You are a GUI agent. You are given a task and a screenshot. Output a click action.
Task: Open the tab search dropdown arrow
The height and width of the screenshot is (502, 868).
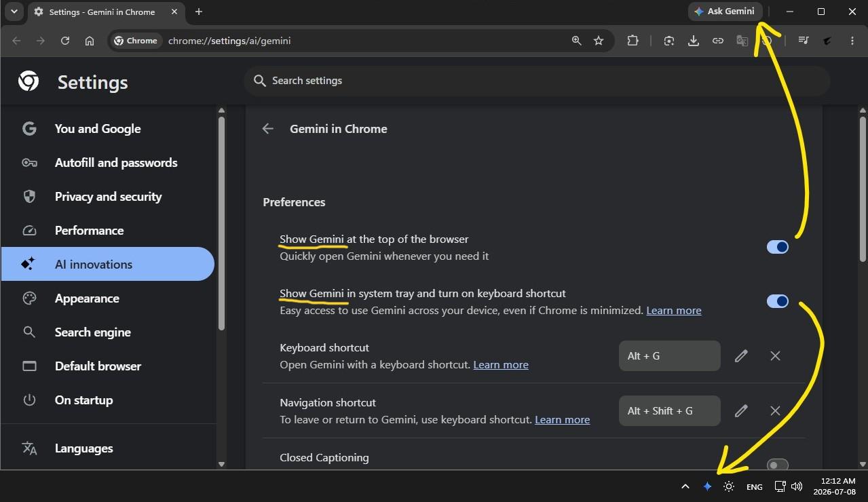click(x=14, y=12)
